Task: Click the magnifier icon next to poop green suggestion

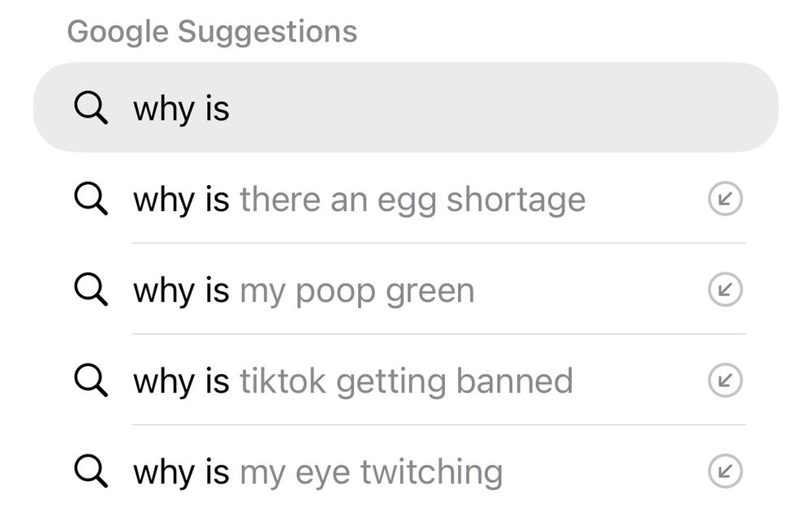Action: pyautogui.click(x=91, y=290)
